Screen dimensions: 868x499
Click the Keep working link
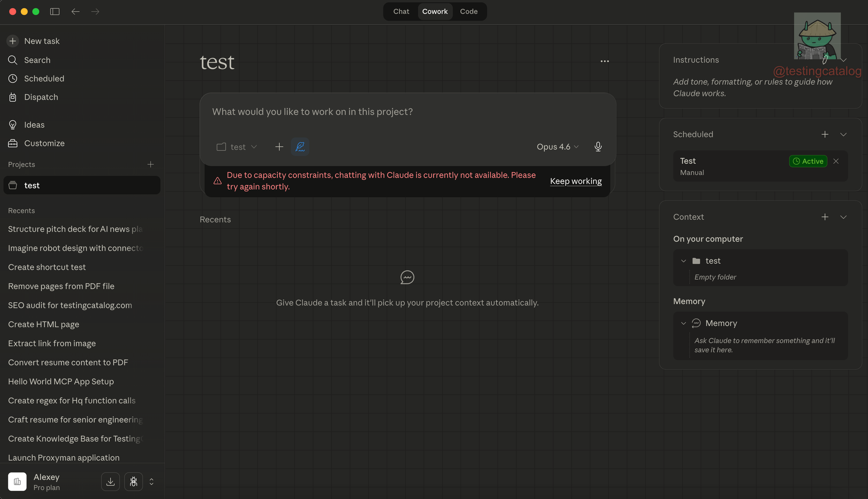click(x=575, y=181)
